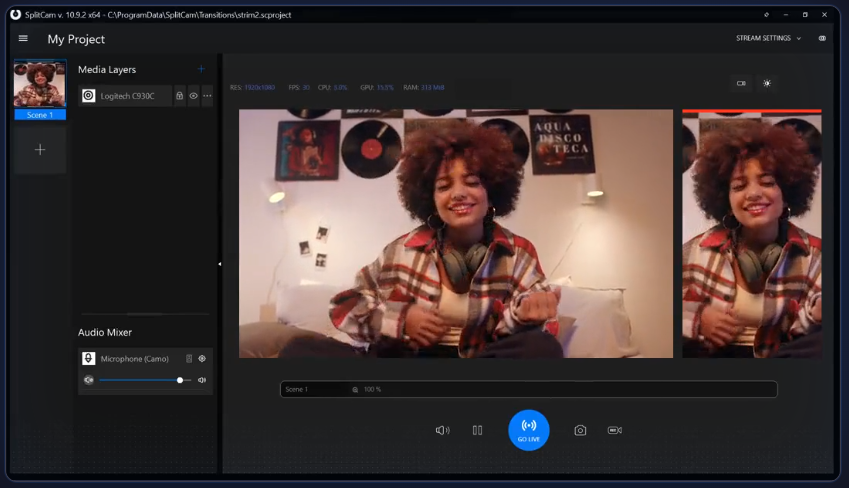Mute microphone with left speaker icon
This screenshot has width=849, height=488.
pyautogui.click(x=89, y=380)
